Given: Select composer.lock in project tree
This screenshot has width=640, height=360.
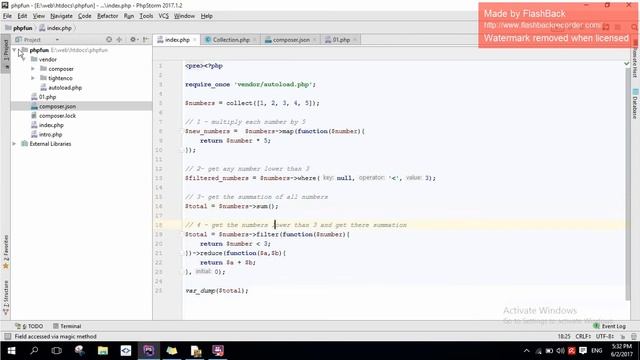Looking at the screenshot, I should tap(53, 116).
